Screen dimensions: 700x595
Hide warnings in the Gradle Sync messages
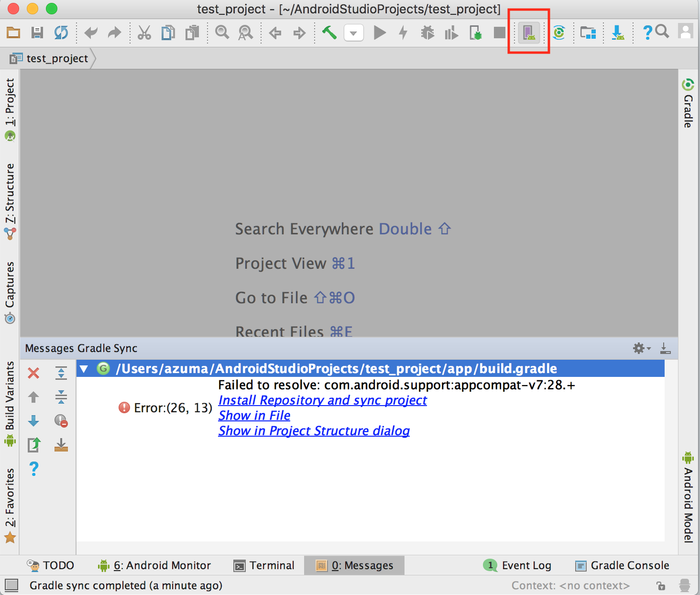pos(61,421)
